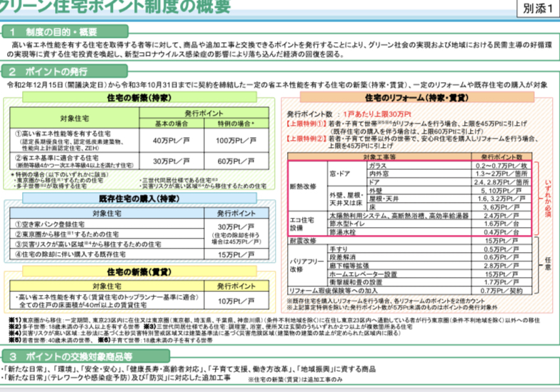The image size is (560, 392).
Task: Click the "【上限特例②】" label
Action: (306, 139)
